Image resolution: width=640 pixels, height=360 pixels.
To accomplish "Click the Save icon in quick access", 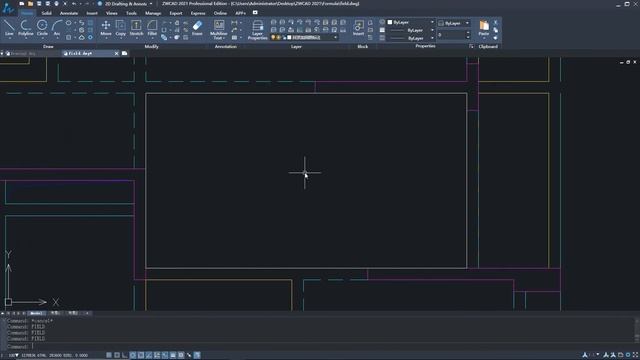I will (x=39, y=4).
